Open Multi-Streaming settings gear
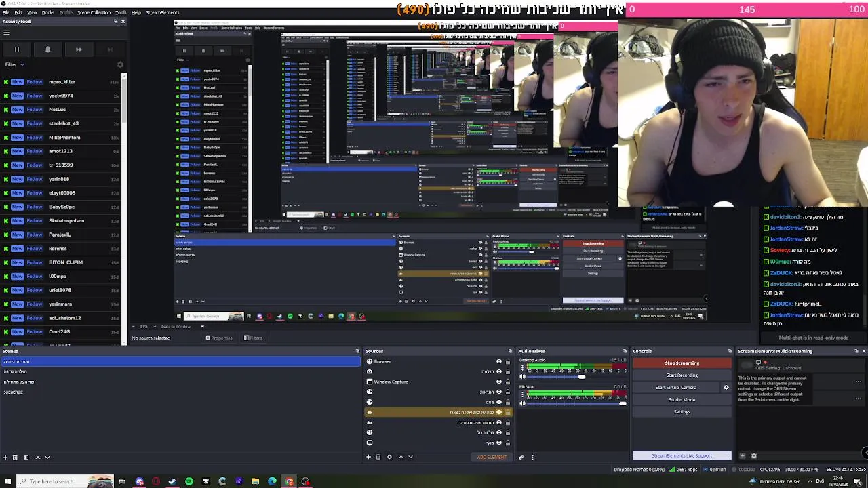The height and width of the screenshot is (488, 868). tap(753, 455)
